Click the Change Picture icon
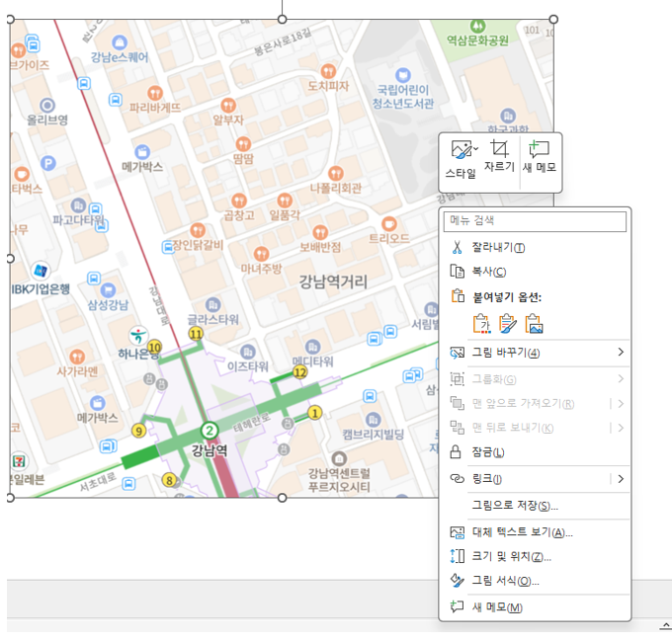Image resolution: width=672 pixels, height=643 pixels. 457,353
